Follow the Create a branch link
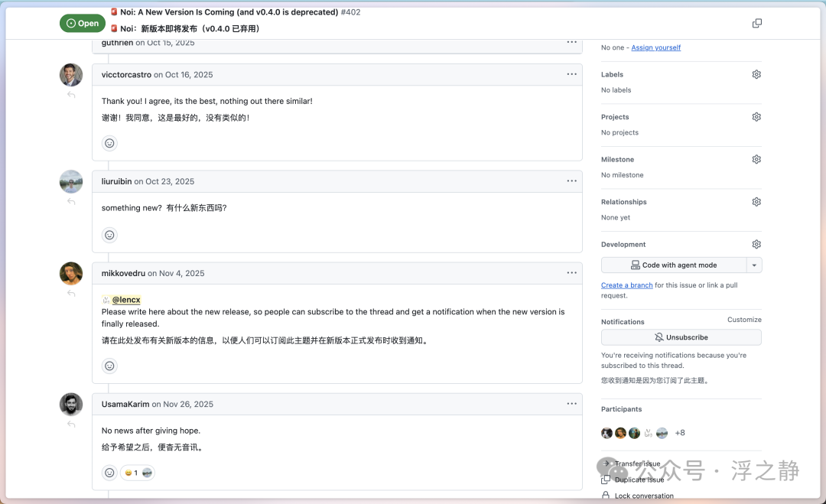 tap(627, 285)
